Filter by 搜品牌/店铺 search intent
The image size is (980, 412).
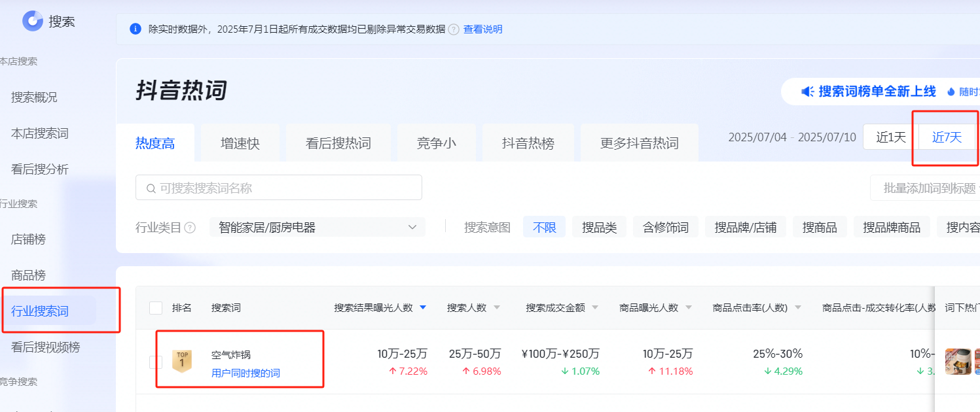click(746, 228)
